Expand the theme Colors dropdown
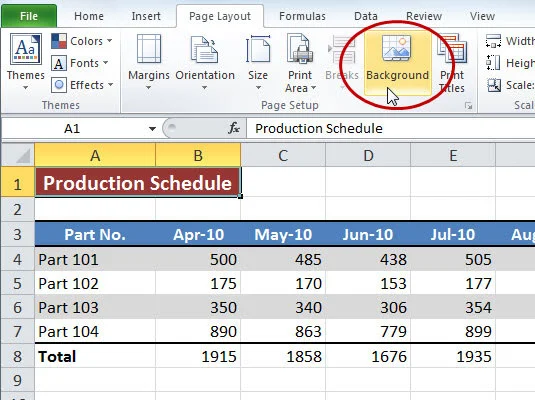The image size is (535, 400). click(82, 41)
